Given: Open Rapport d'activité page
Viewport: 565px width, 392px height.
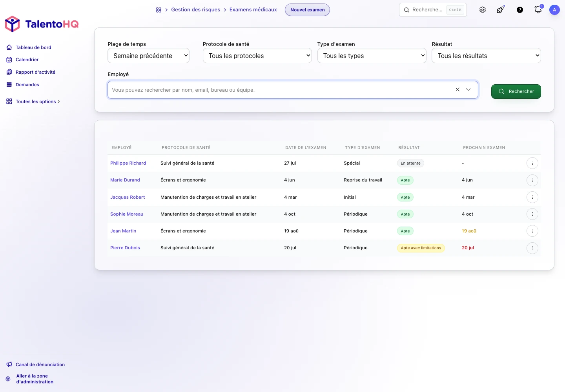Looking at the screenshot, I should pyautogui.click(x=35, y=72).
